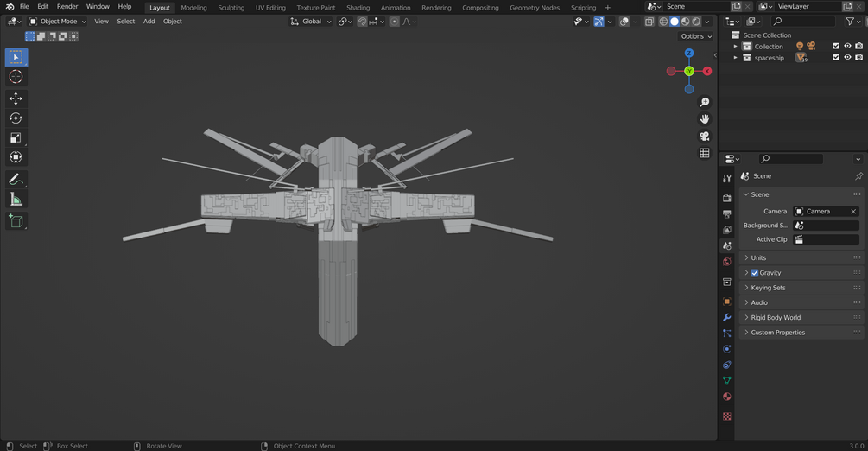Open the Modifiers properties tab

pos(727,317)
